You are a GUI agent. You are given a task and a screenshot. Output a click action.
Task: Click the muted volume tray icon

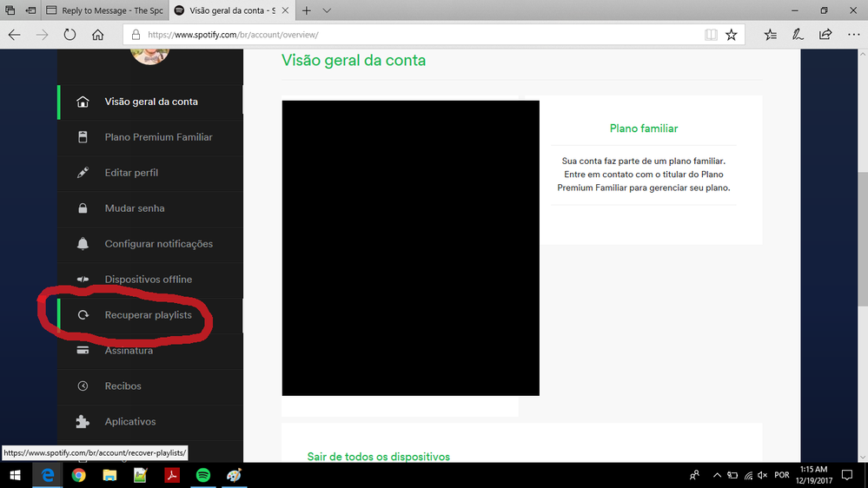763,475
